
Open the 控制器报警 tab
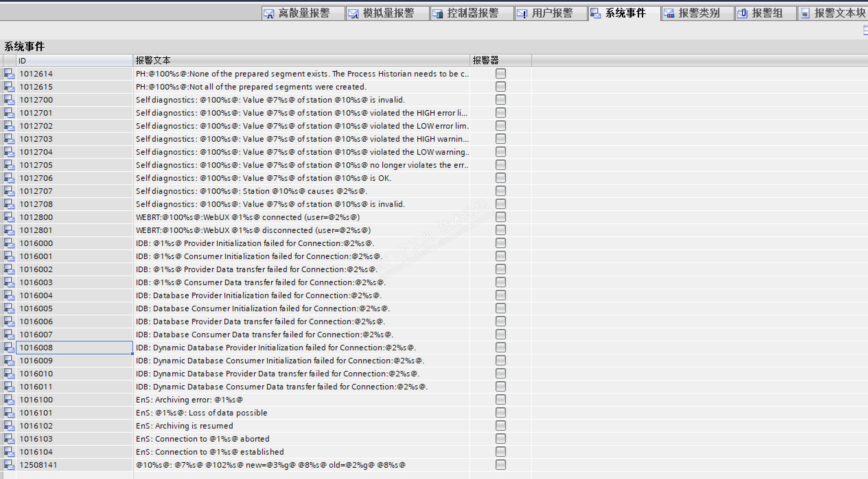pyautogui.click(x=472, y=13)
